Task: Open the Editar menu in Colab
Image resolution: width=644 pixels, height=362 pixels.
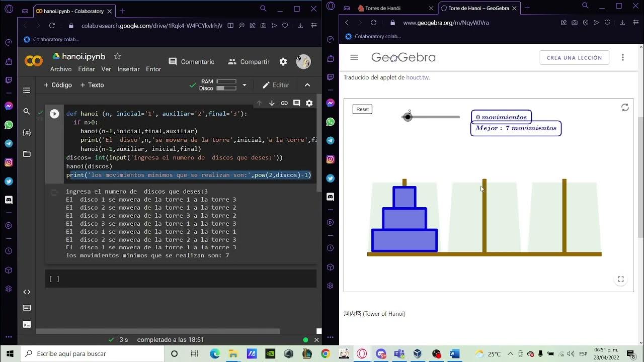Action: (x=87, y=69)
